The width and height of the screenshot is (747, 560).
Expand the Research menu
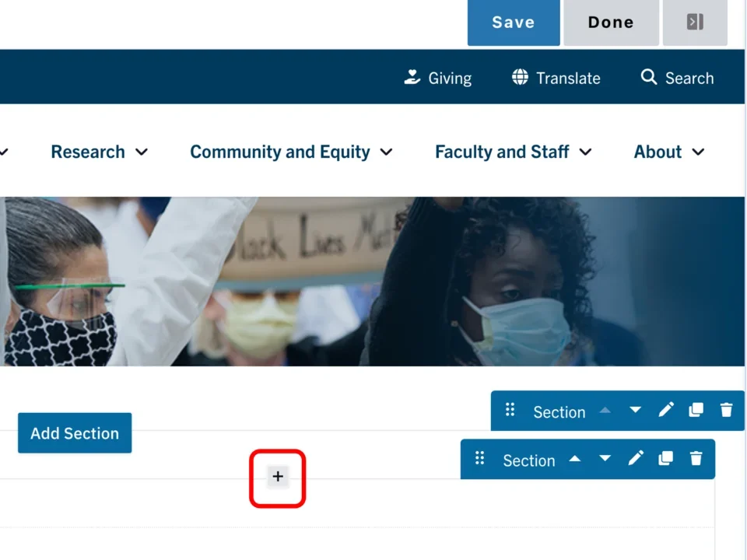[x=99, y=152]
